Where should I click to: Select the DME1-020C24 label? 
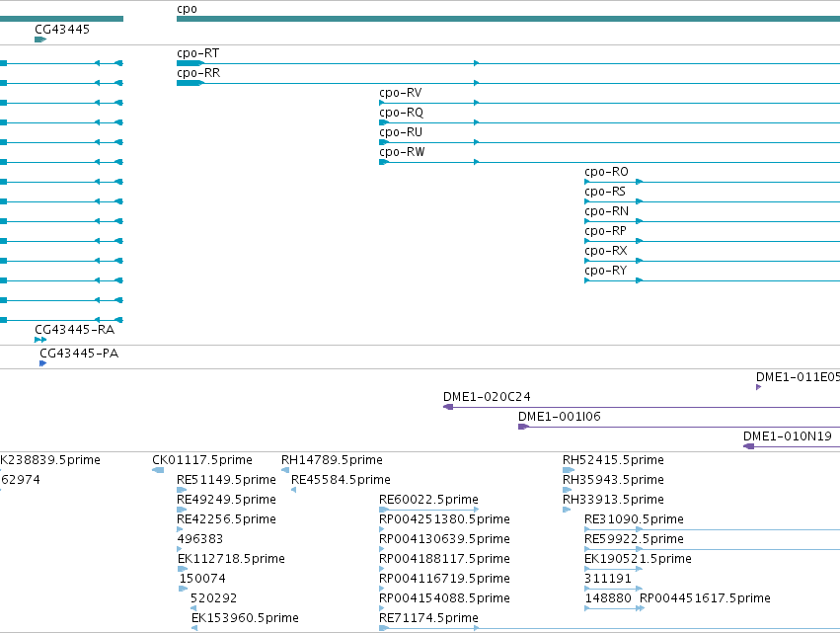click(x=487, y=397)
